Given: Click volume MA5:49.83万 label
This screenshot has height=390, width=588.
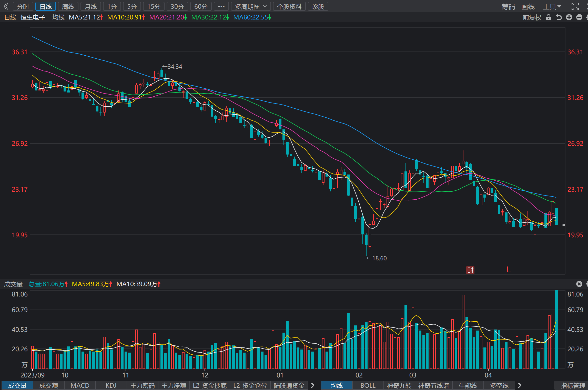Looking at the screenshot, I should click(92, 284).
